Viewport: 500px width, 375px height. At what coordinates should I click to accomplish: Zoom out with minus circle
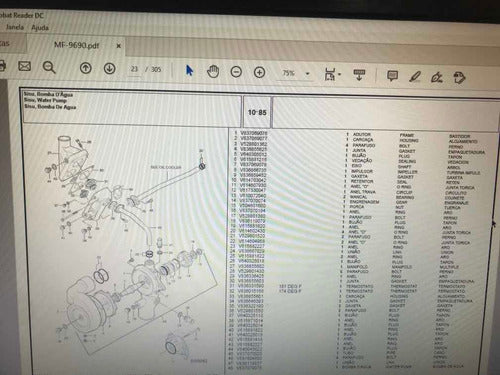click(236, 72)
